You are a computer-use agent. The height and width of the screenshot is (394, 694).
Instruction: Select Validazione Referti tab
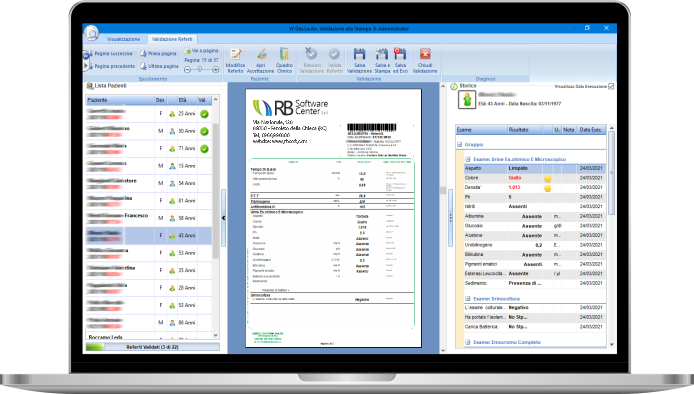(x=172, y=39)
